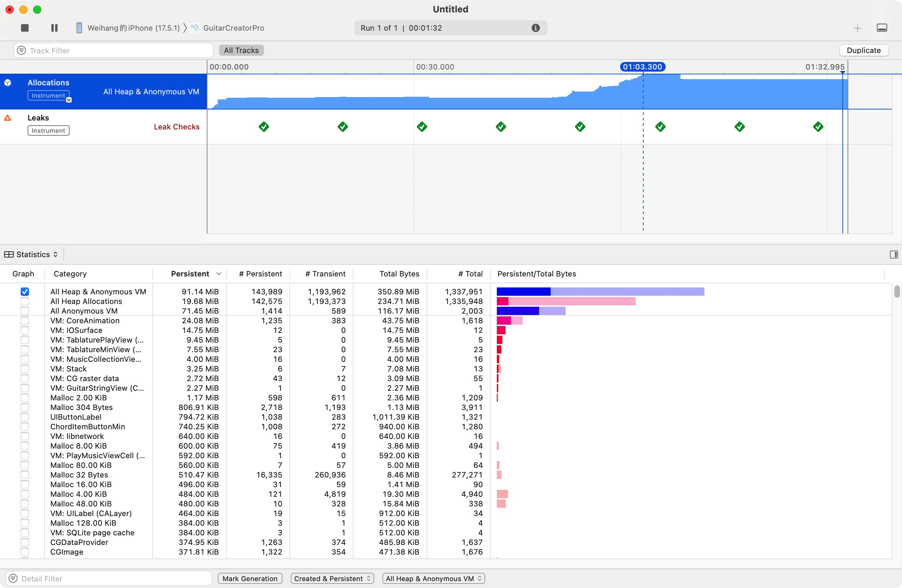Sort by the # Total column header
The width and height of the screenshot is (902, 588).
tap(470, 274)
